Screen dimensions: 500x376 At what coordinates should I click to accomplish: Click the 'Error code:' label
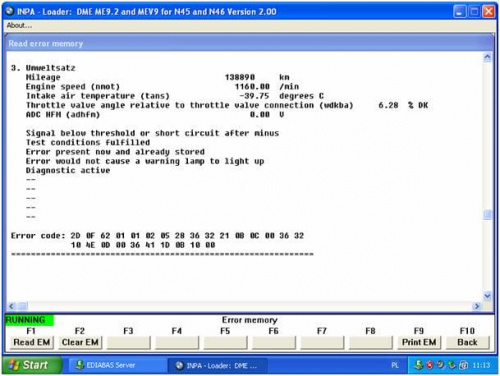[38, 236]
